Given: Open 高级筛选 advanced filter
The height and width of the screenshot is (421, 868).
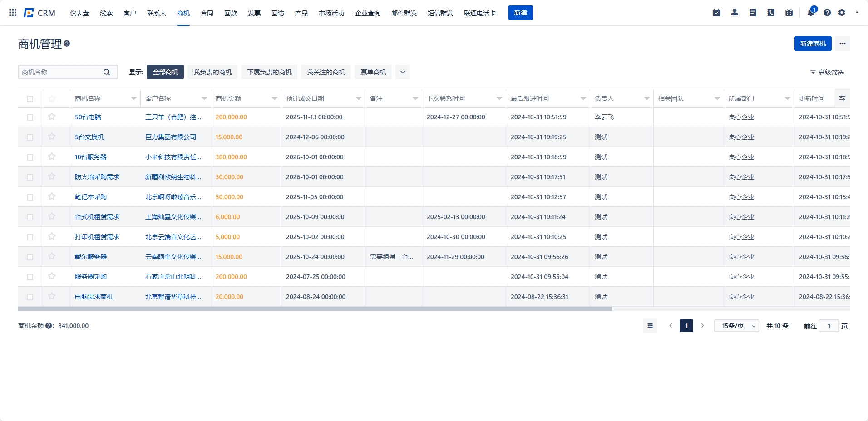Looking at the screenshot, I should point(827,73).
